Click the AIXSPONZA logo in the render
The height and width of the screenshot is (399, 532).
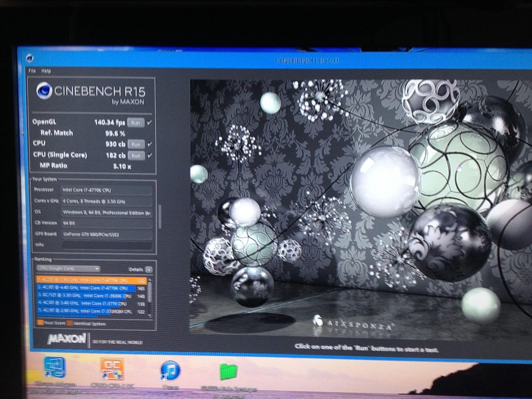coord(353,323)
